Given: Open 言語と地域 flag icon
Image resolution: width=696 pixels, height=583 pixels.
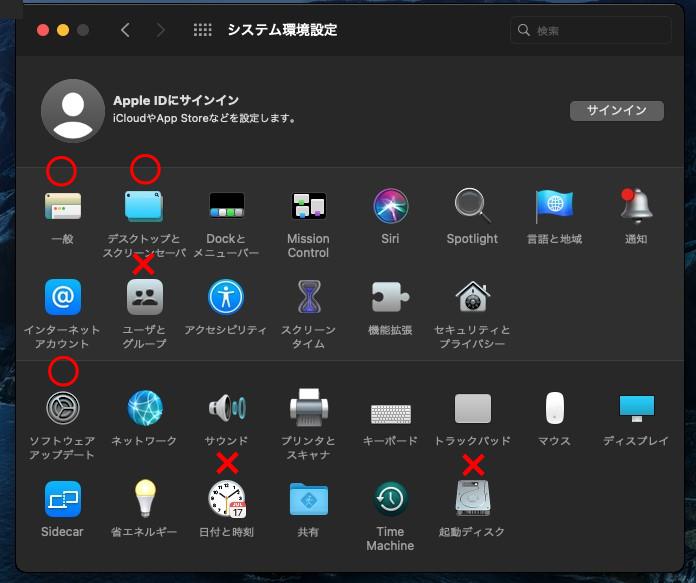Looking at the screenshot, I should pos(554,206).
